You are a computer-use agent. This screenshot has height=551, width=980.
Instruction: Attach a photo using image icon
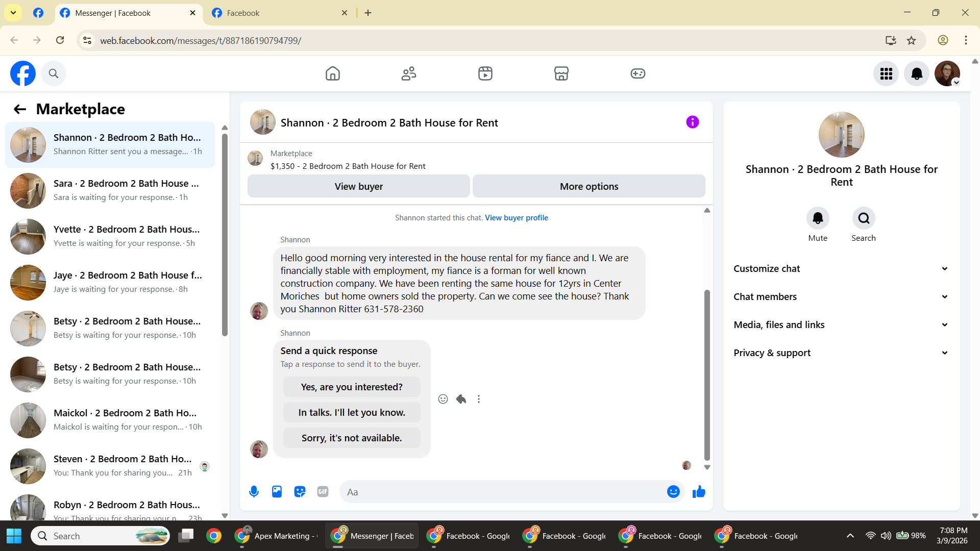coord(277,492)
